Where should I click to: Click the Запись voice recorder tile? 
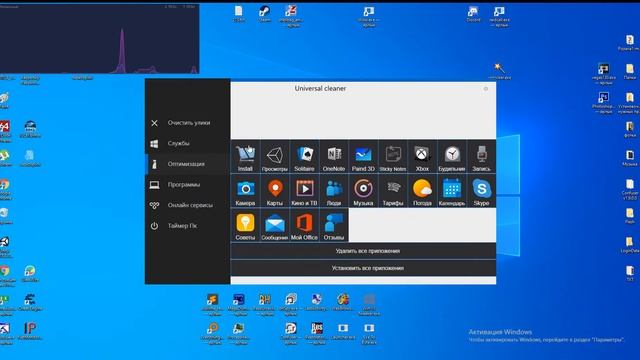click(482, 157)
